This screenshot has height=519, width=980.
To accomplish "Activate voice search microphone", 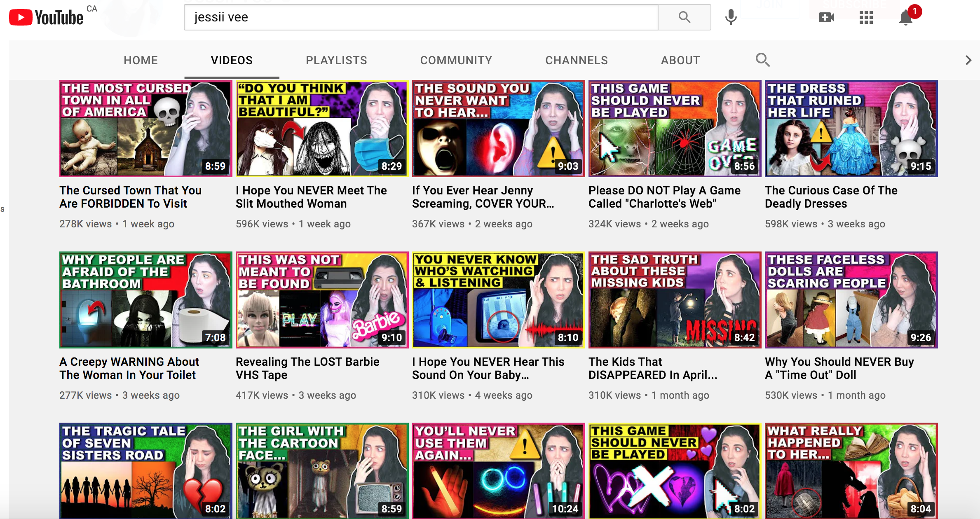I will pyautogui.click(x=731, y=17).
